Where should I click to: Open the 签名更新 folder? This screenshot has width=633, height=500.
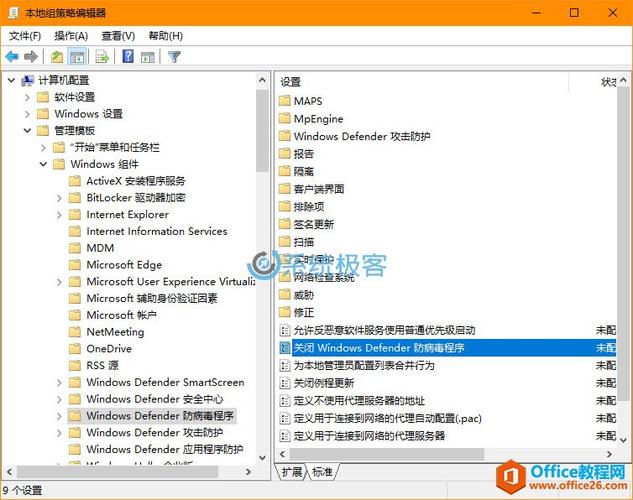(314, 224)
